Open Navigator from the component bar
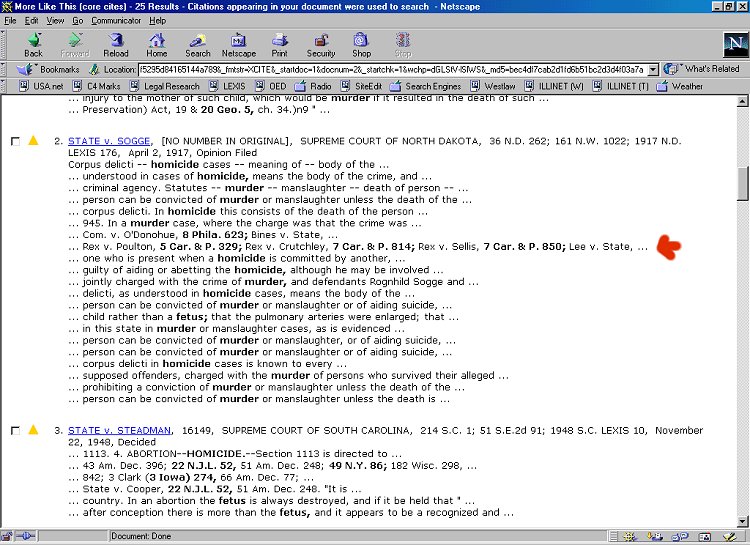Image resolution: width=750 pixels, height=545 pixels. coord(629,537)
